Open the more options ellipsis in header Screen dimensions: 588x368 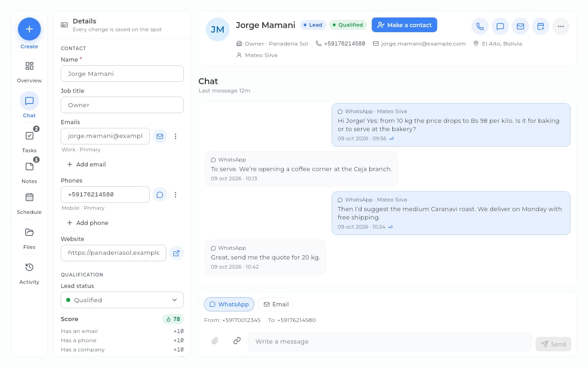coord(561,26)
